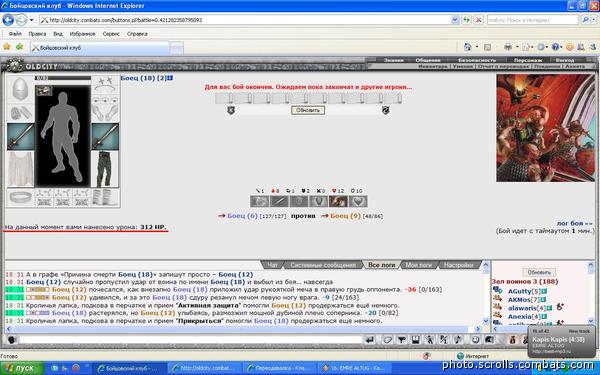
Task: Open info icon next to Боец (18)
Action: (x=170, y=78)
